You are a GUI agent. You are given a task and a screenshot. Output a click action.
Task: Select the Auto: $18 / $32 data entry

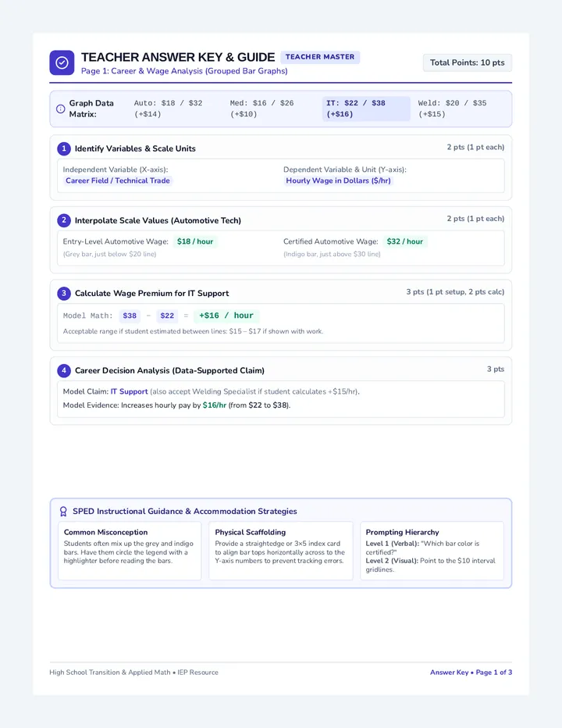point(168,109)
